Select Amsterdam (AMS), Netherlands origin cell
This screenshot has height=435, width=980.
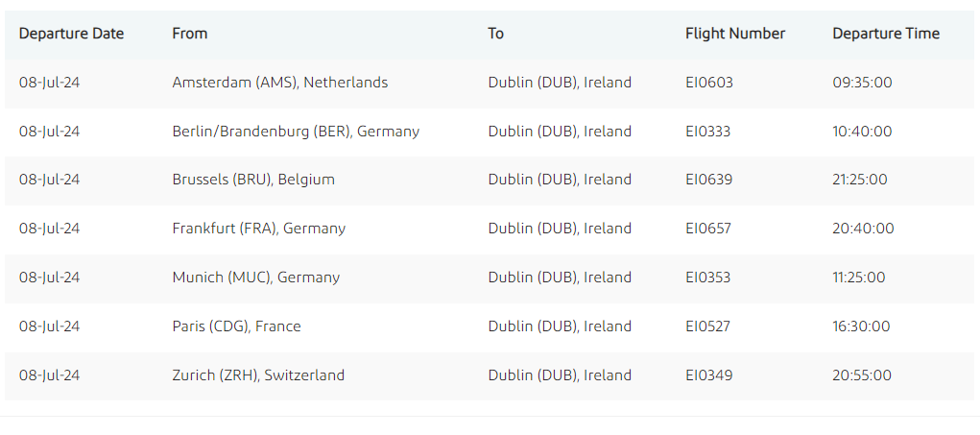coord(280,83)
